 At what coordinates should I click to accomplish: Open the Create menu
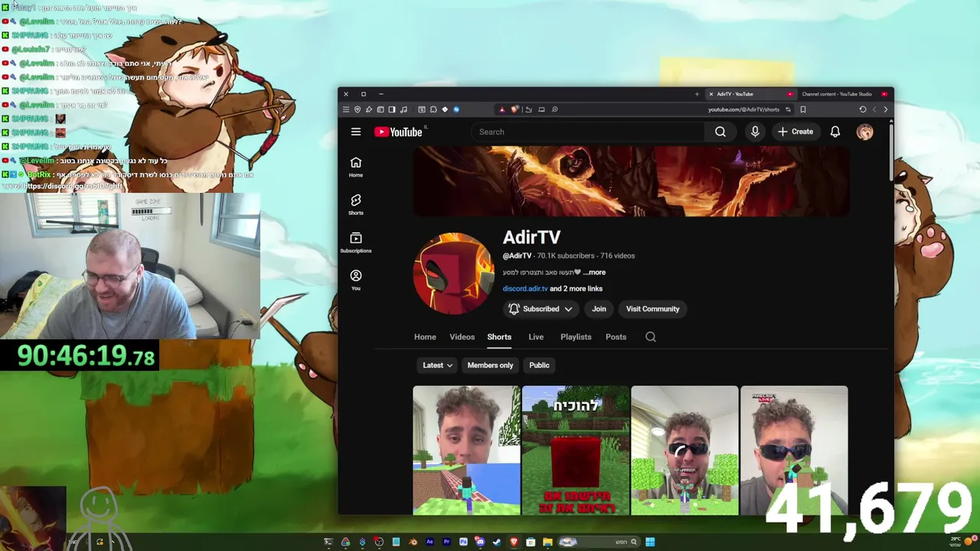click(x=795, y=132)
